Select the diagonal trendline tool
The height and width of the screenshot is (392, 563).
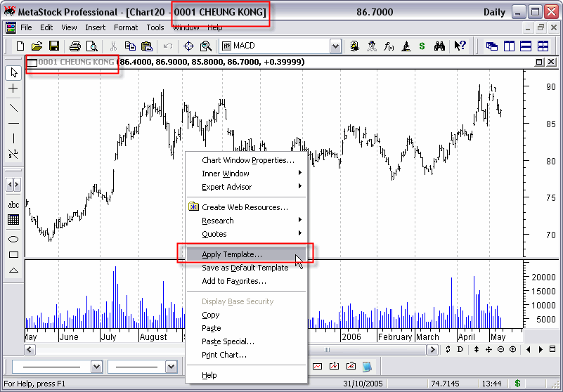[x=13, y=107]
